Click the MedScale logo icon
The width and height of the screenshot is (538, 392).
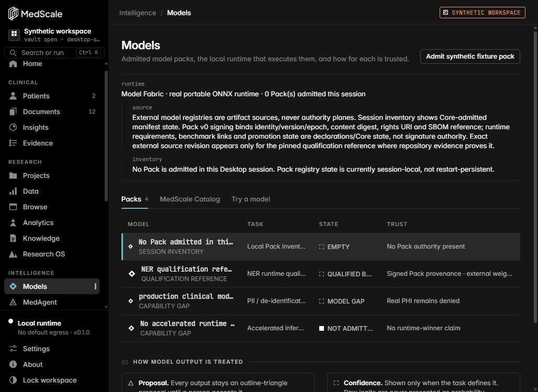(13, 14)
